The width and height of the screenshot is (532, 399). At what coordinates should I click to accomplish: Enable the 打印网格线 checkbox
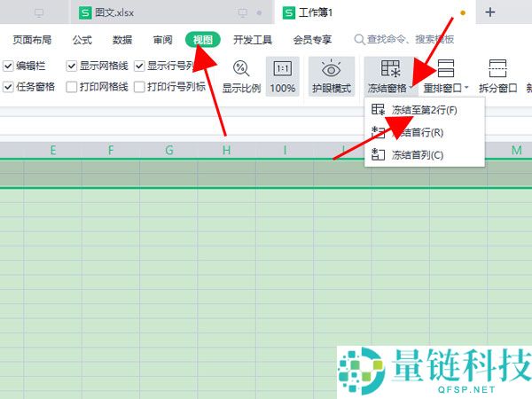(x=72, y=87)
